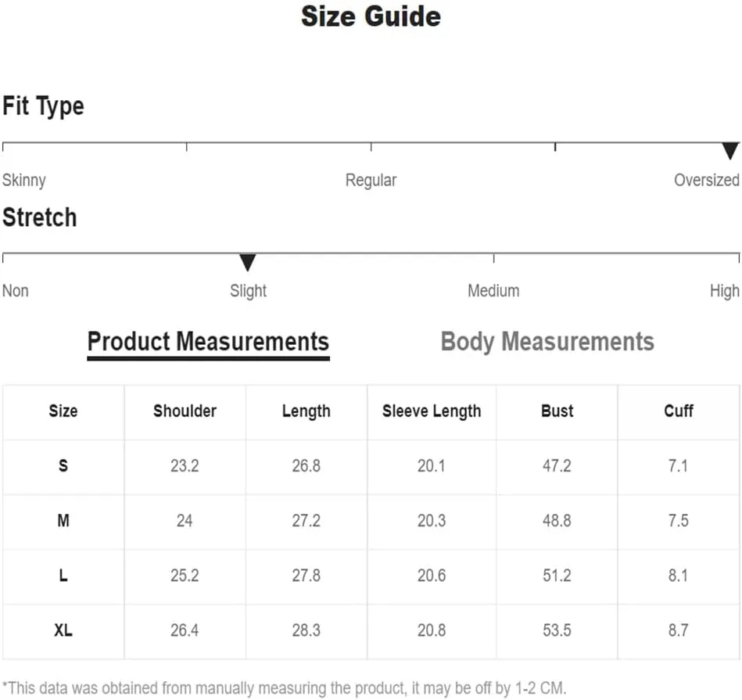Click the Oversized fit label
The width and height of the screenshot is (742, 700).
tap(707, 180)
